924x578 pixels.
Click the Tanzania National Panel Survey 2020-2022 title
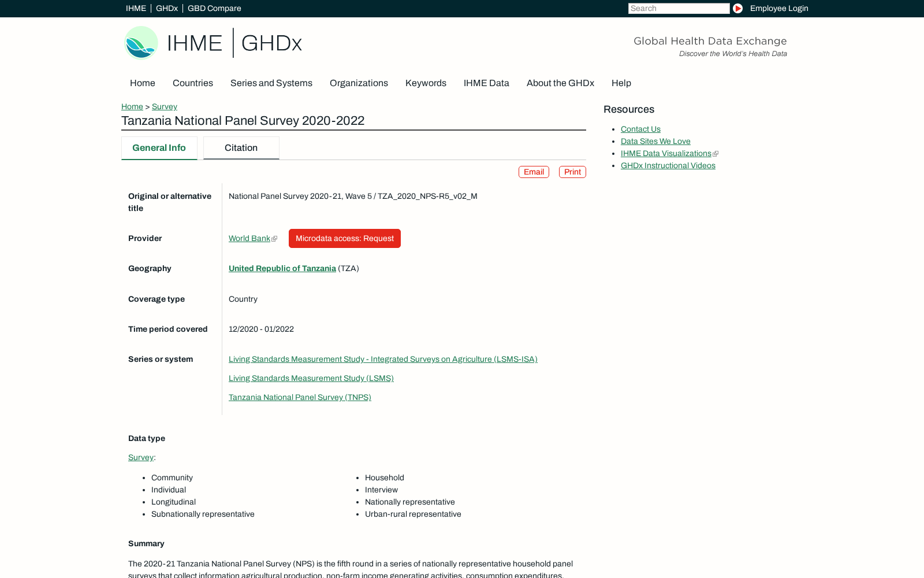tap(243, 121)
